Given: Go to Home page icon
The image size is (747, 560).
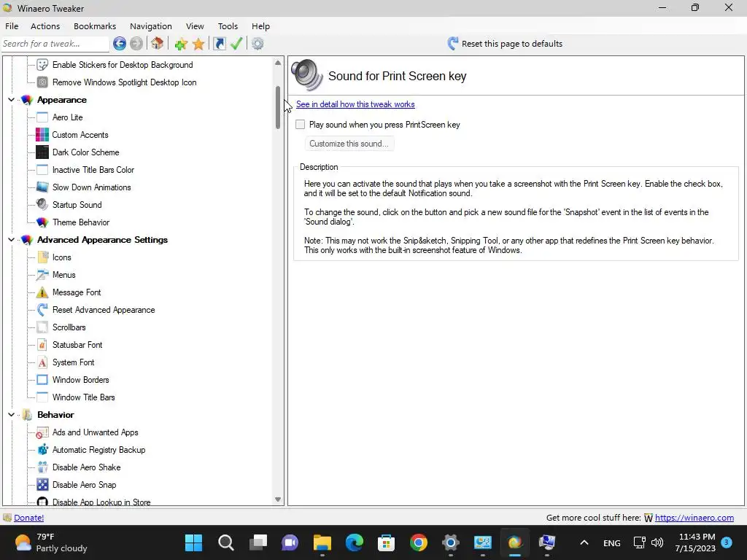Looking at the screenshot, I should pos(158,44).
